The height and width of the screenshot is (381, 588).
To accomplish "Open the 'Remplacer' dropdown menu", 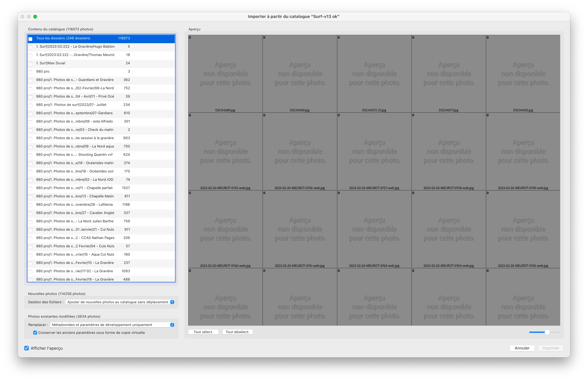I will [x=112, y=325].
